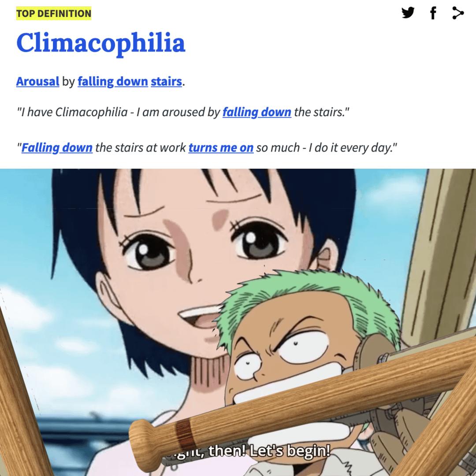Open 'Falling down' link starting the work quote
The height and width of the screenshot is (476, 476).
point(57,148)
